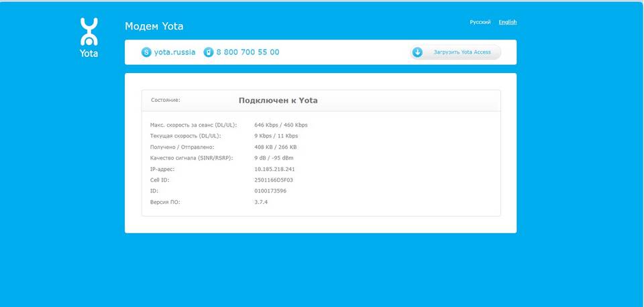644x307 pixels.
Task: Select Cell ID value 2501166D5F03
Action: pos(274,180)
